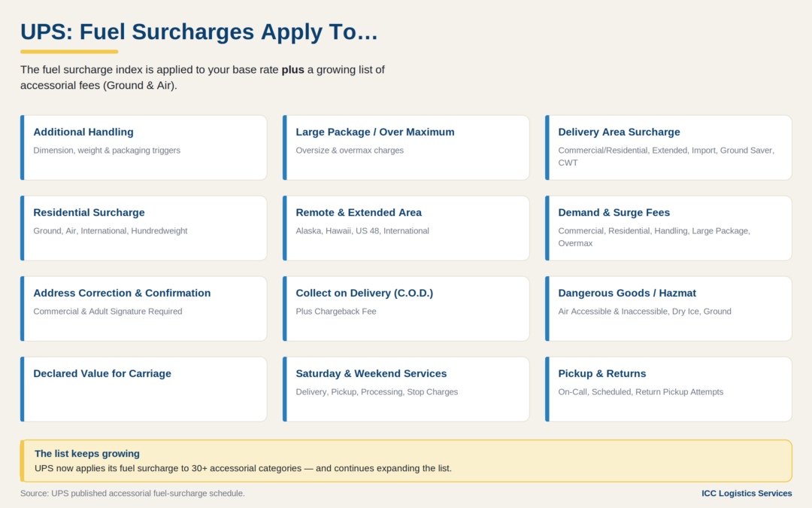Open the Additional Handling card title
The height and width of the screenshot is (508, 812).
pos(83,132)
